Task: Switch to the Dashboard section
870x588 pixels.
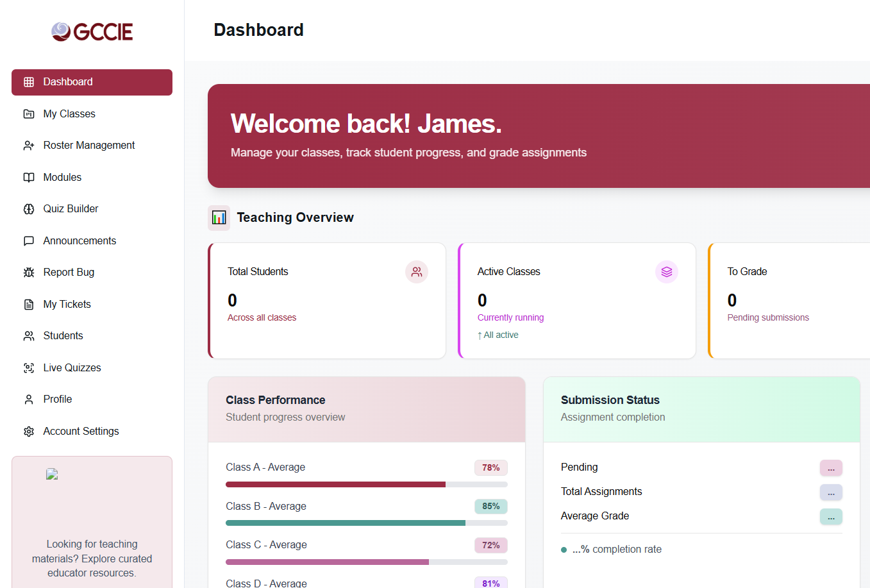Action: 67,81
